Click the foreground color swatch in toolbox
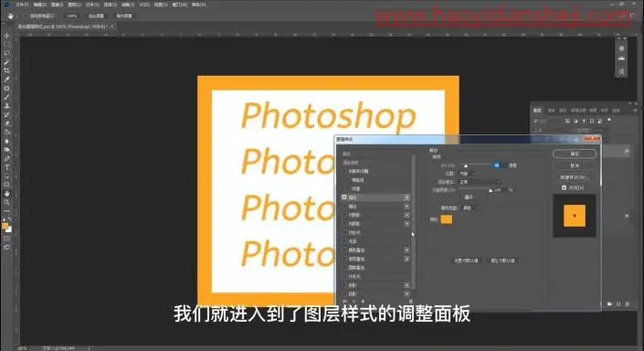The image size is (644, 351). pos(5,226)
